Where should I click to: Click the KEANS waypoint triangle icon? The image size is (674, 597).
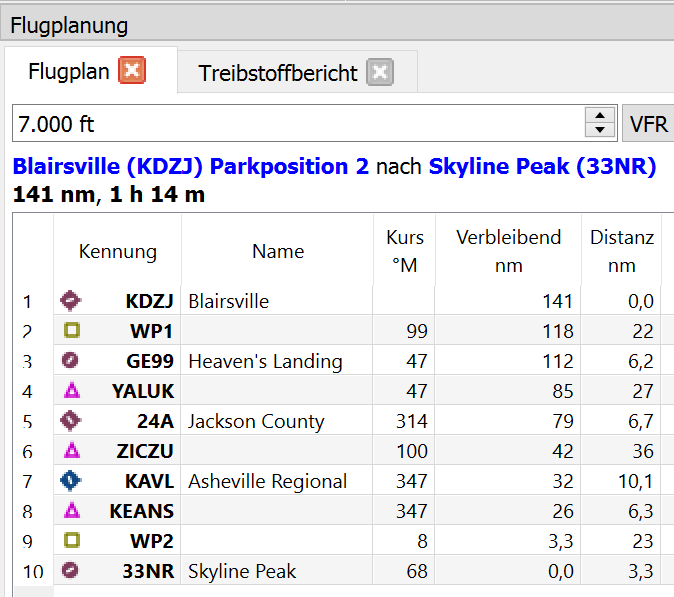click(72, 511)
